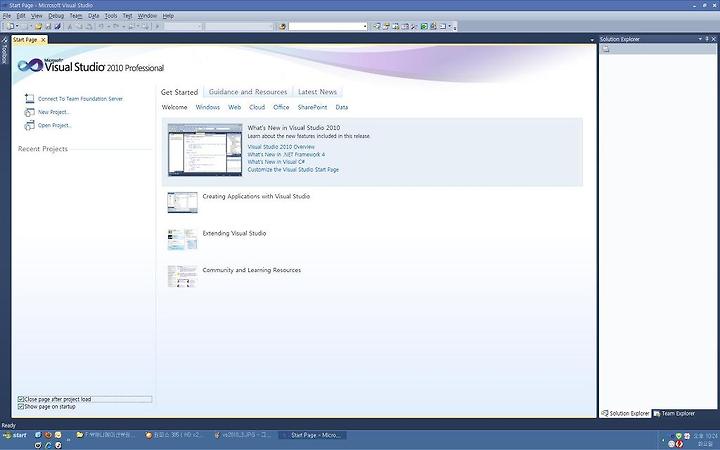Open What's New in Visual C# link

click(276, 162)
